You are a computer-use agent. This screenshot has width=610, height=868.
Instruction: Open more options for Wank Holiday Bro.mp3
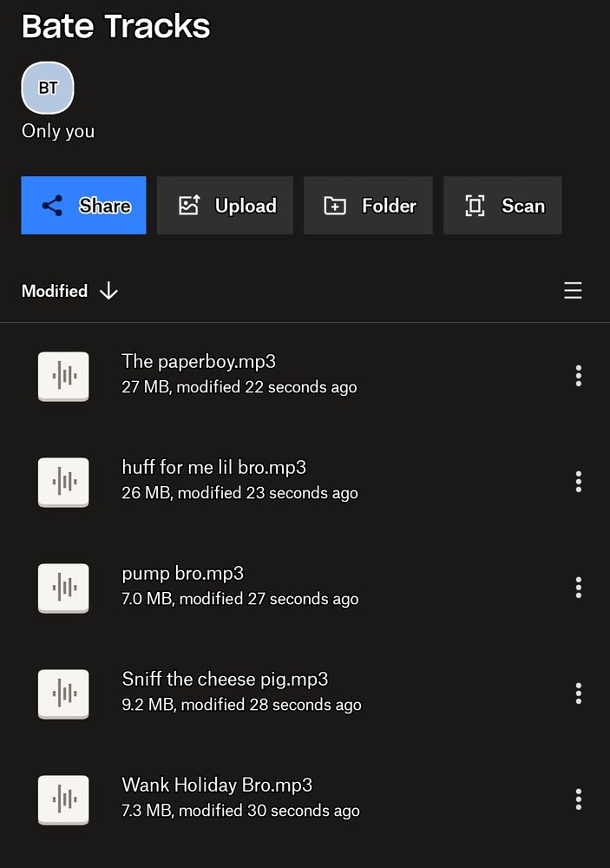coord(579,799)
